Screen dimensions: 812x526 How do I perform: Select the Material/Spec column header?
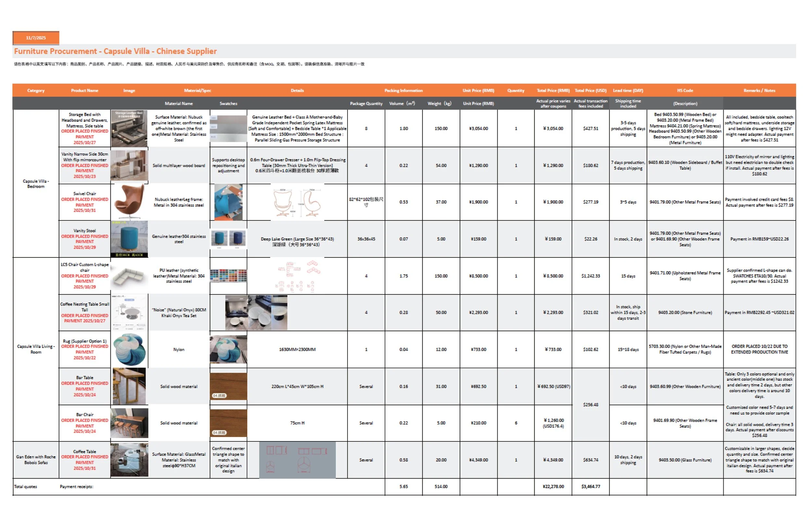(197, 90)
